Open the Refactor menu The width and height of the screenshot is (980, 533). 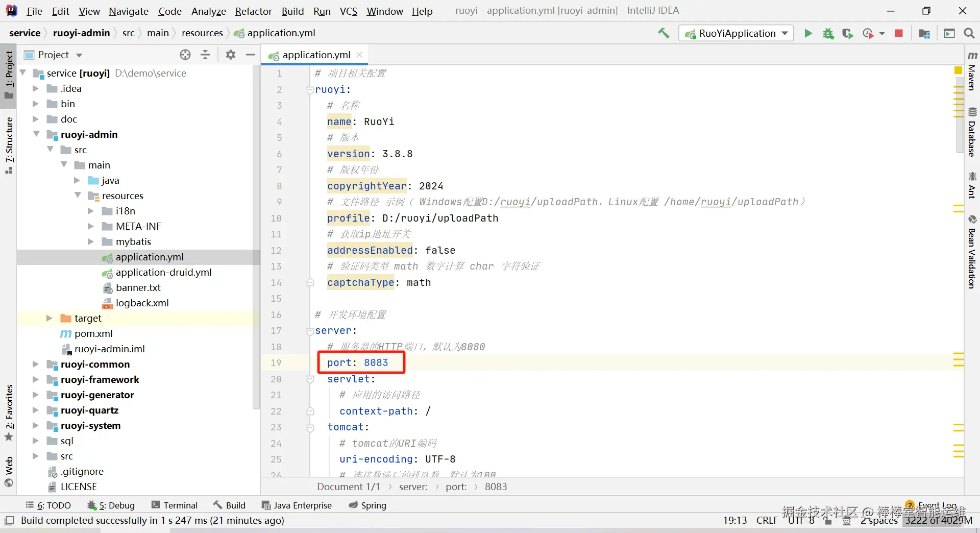point(253,11)
